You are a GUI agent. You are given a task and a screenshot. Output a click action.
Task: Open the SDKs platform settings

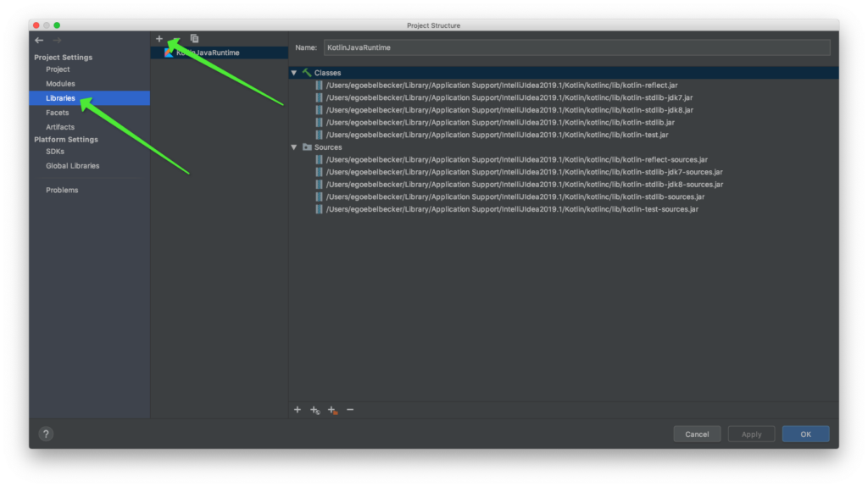pos(55,152)
